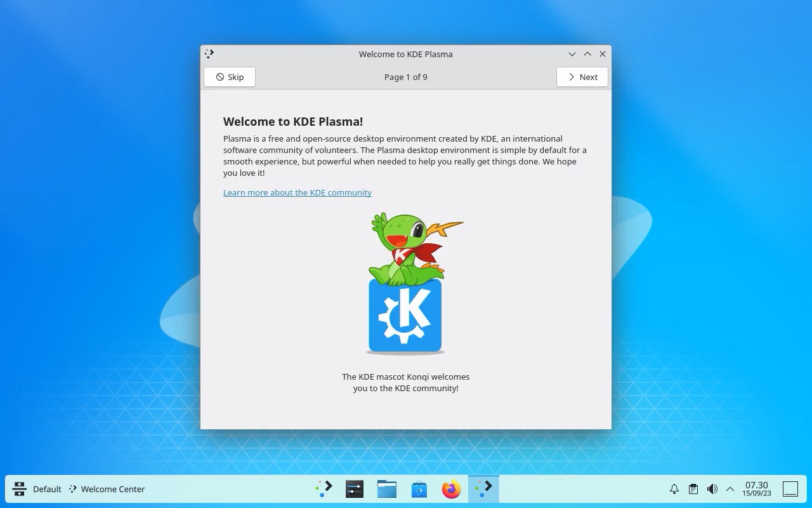
Task: Open System Settings from the taskbar
Action: pos(354,489)
